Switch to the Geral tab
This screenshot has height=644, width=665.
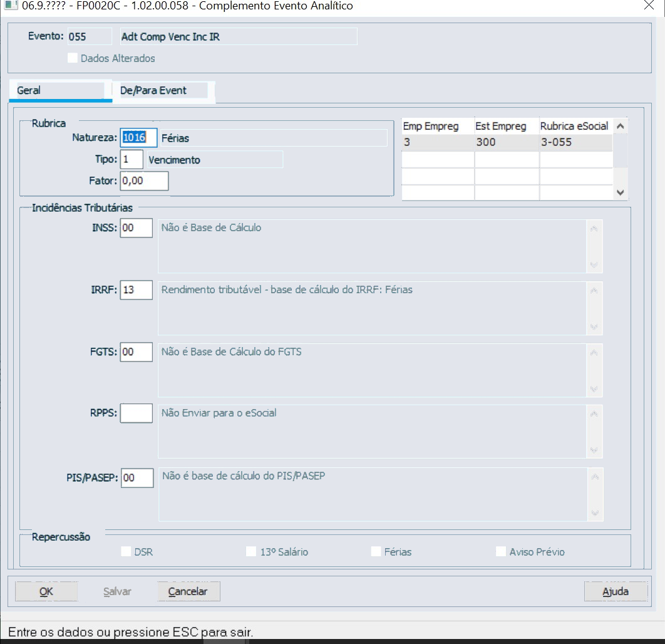tap(60, 90)
